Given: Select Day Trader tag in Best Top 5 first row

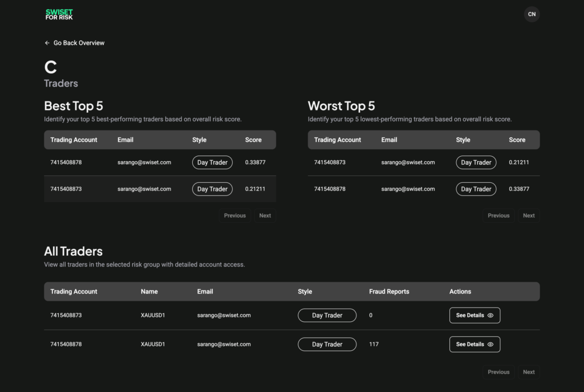Looking at the screenshot, I should pyautogui.click(x=212, y=162).
